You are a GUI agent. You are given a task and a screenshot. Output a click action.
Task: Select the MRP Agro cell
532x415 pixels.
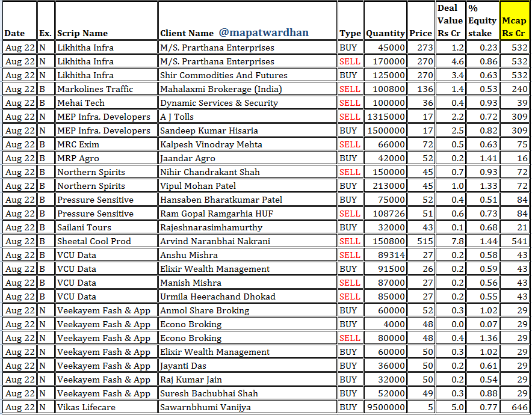coord(106,158)
